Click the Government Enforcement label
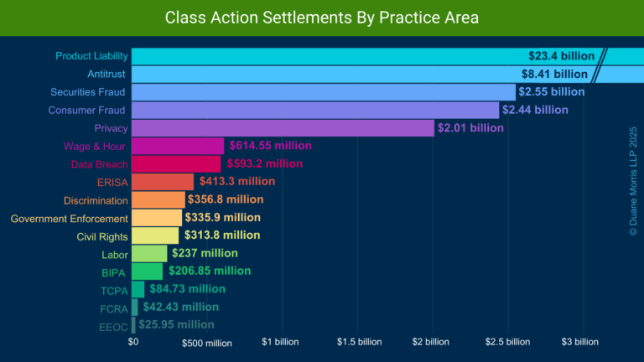The height and width of the screenshot is (362, 644). pos(70,219)
